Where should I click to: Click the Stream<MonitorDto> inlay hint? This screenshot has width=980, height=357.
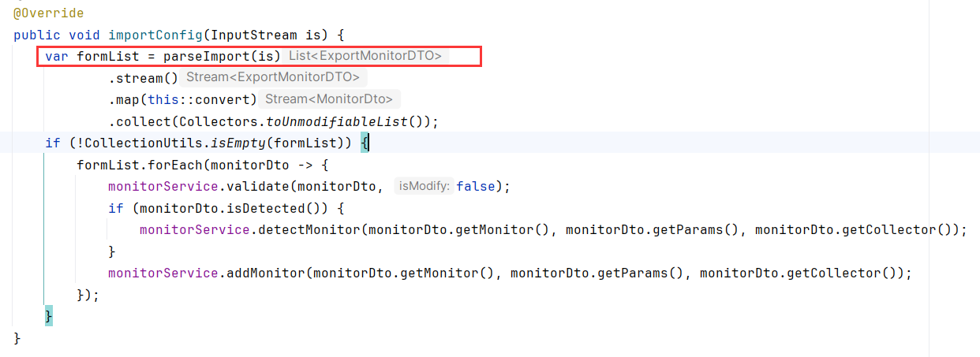[x=330, y=99]
